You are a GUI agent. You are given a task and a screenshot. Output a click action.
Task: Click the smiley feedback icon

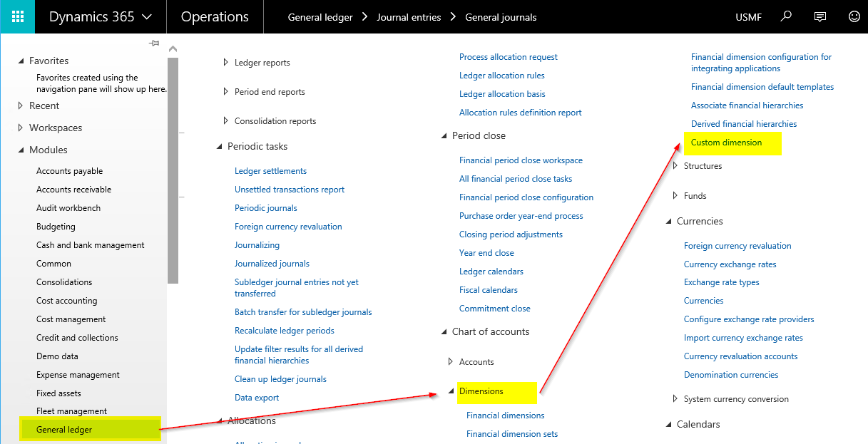[854, 16]
